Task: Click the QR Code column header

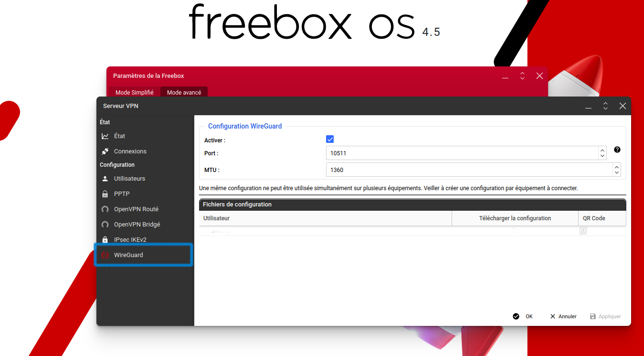Action: (x=602, y=218)
